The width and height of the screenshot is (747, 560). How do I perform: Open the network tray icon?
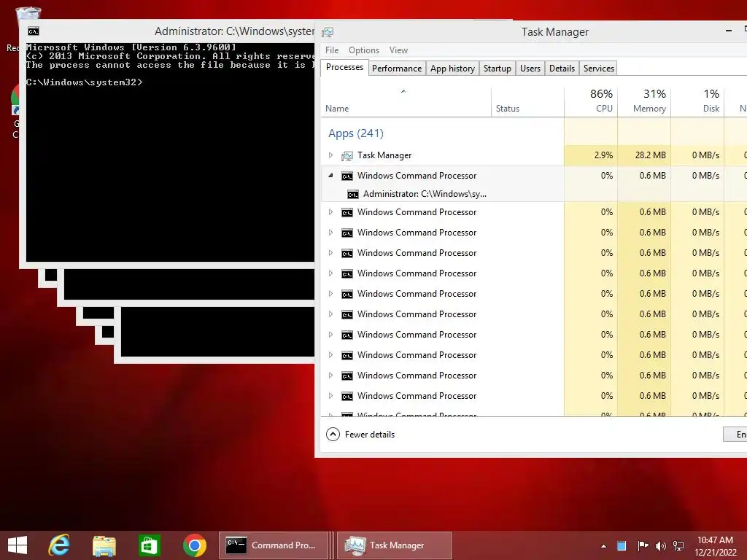coord(678,545)
